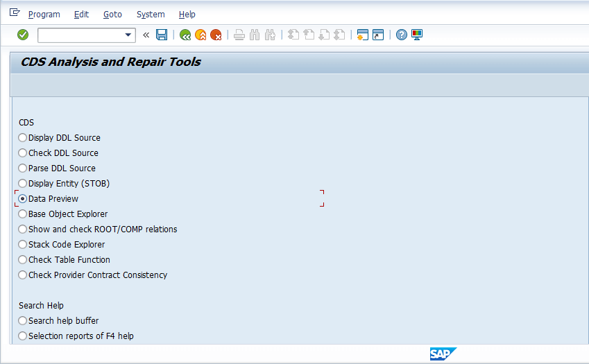This screenshot has width=589, height=364.
Task: Click the Customize Local Layout monitor icon
Action: point(417,35)
